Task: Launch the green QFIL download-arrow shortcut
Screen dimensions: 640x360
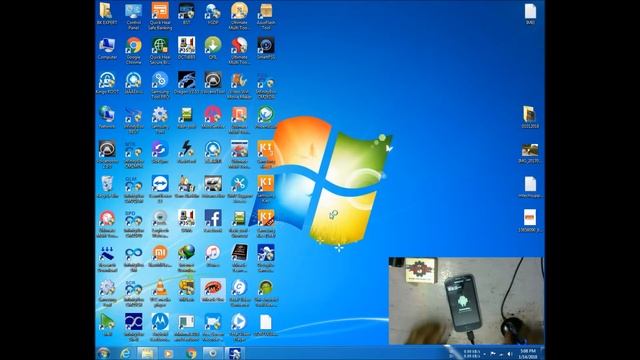Action: click(x=213, y=49)
